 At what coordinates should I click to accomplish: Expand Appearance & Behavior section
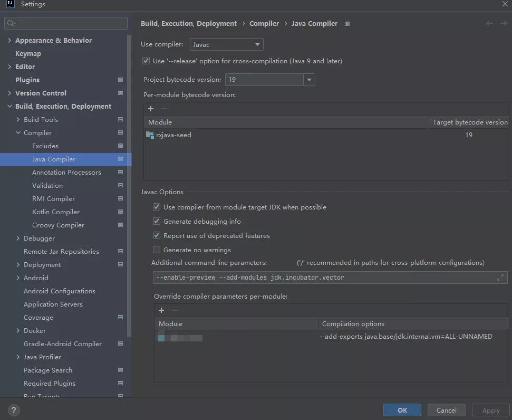pyautogui.click(x=9, y=40)
